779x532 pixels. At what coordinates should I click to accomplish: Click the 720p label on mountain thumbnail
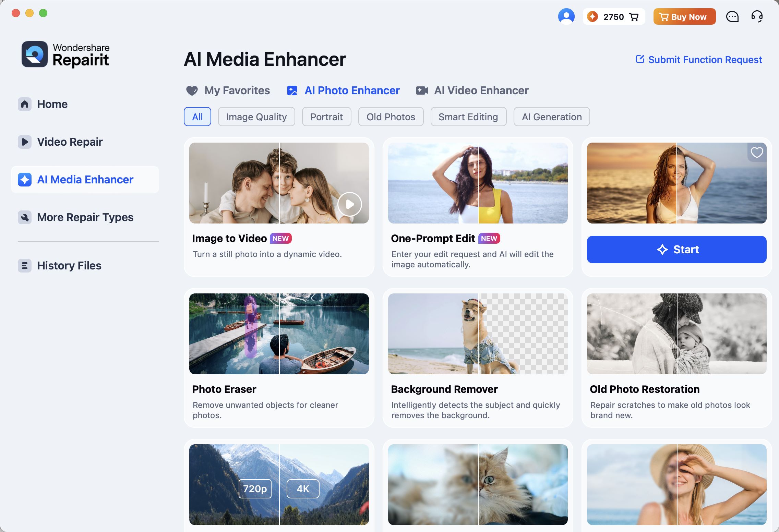click(x=255, y=488)
